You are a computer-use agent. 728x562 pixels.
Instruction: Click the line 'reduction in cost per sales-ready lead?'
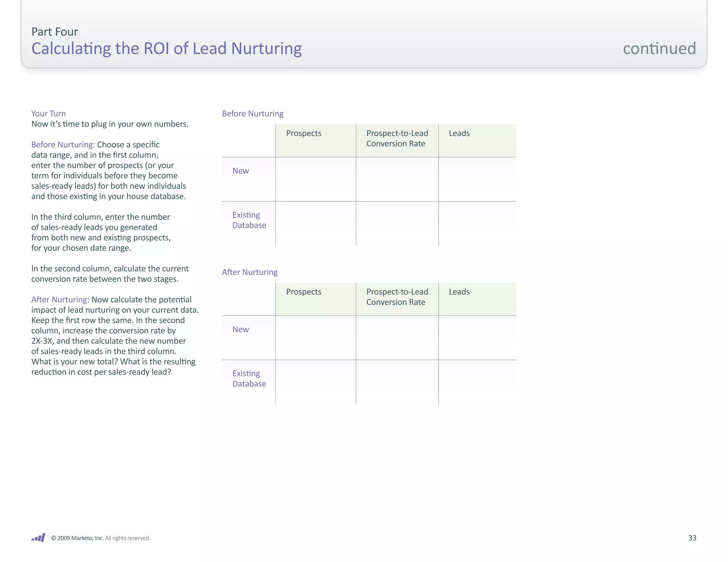click(x=101, y=372)
